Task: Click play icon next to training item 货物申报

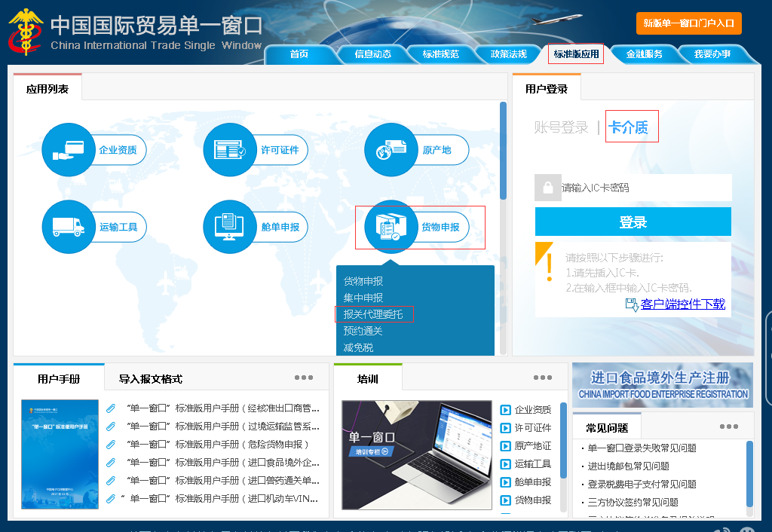Action: (506, 500)
